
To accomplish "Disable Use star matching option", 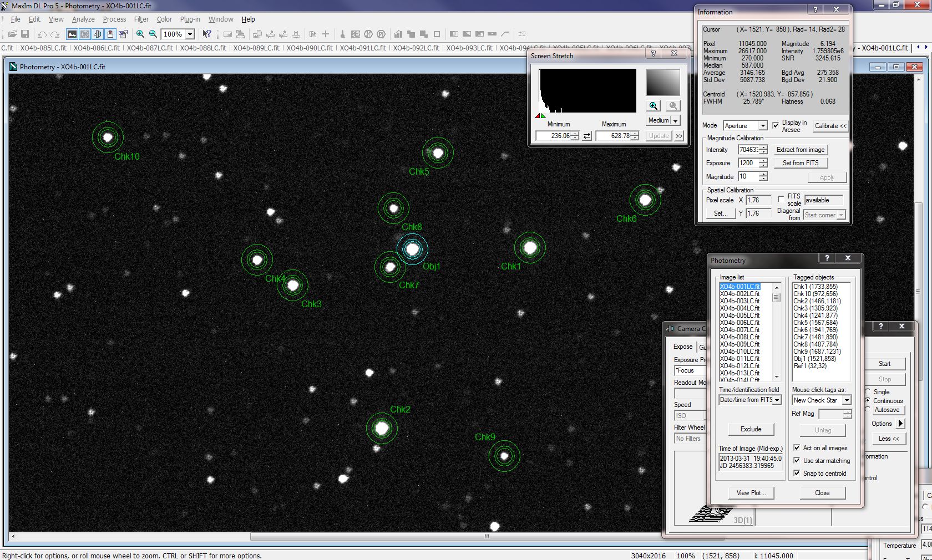I will pos(797,460).
